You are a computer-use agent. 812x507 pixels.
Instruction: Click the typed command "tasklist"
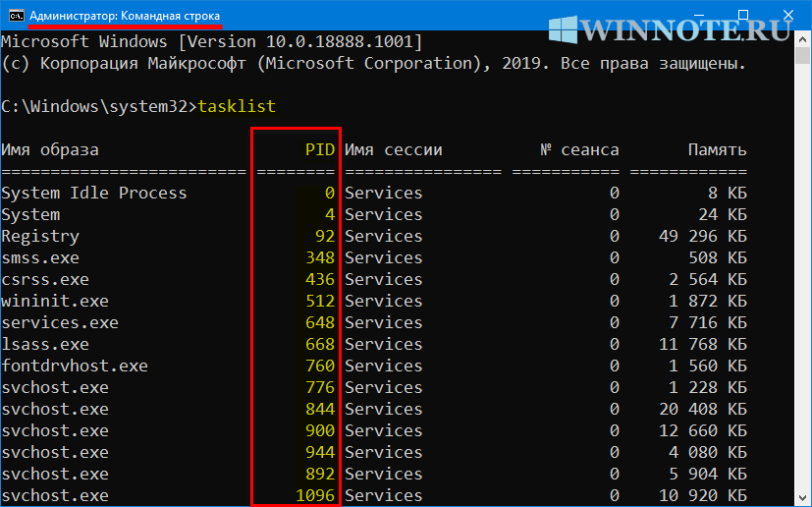coord(237,106)
